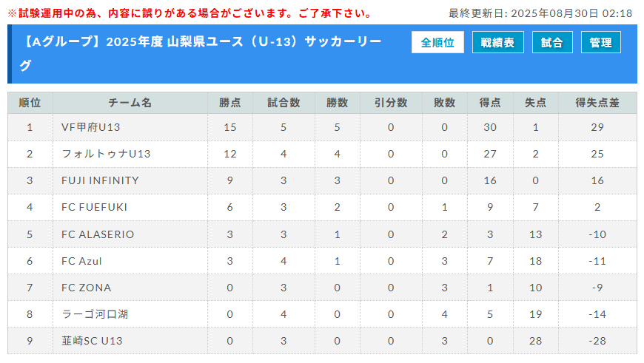Select the フォルトゥナU13 team name
This screenshot has width=644, height=363.
(106, 154)
